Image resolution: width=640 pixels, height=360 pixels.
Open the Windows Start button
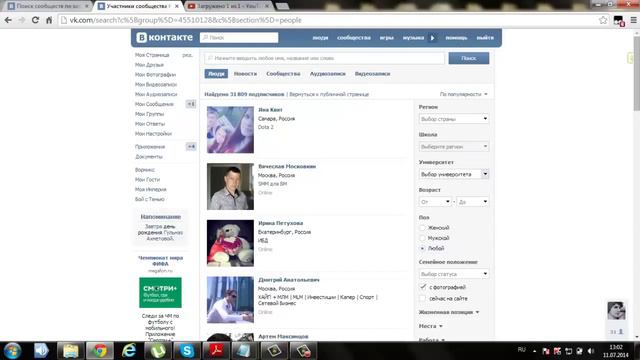click(12, 351)
